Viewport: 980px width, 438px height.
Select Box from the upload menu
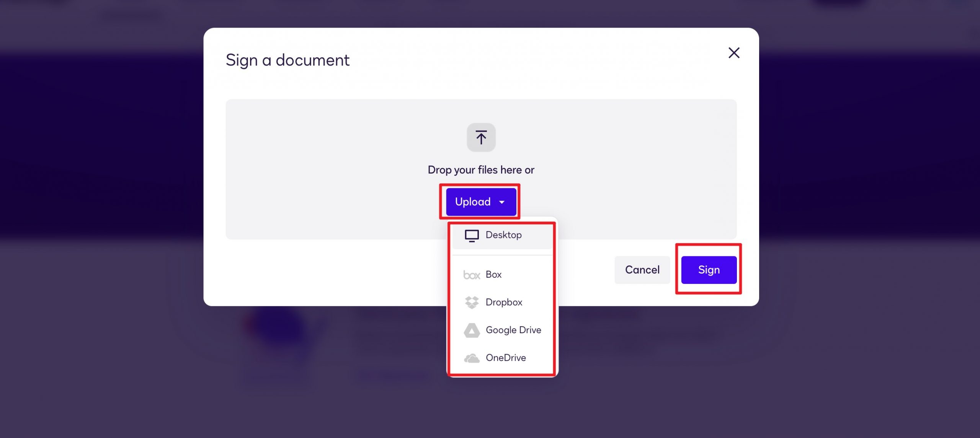point(502,274)
